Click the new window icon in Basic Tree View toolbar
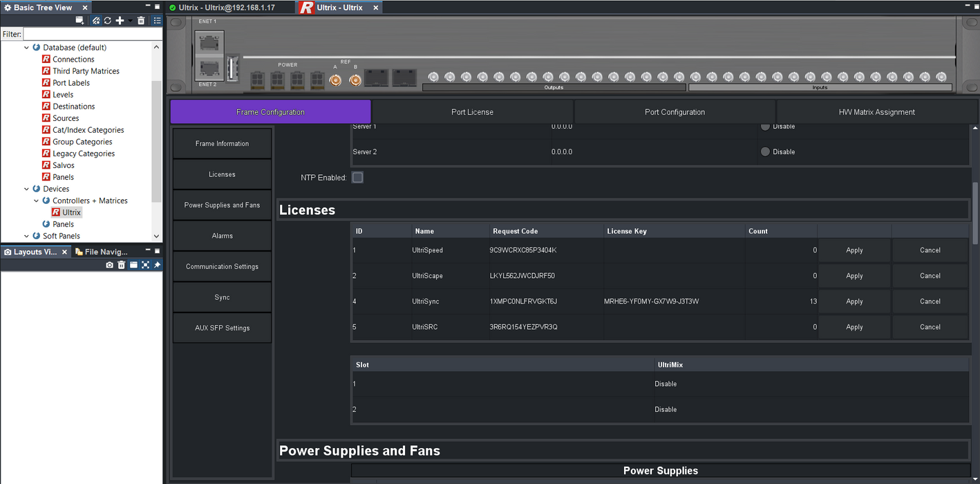This screenshot has height=484, width=980. (x=80, y=21)
